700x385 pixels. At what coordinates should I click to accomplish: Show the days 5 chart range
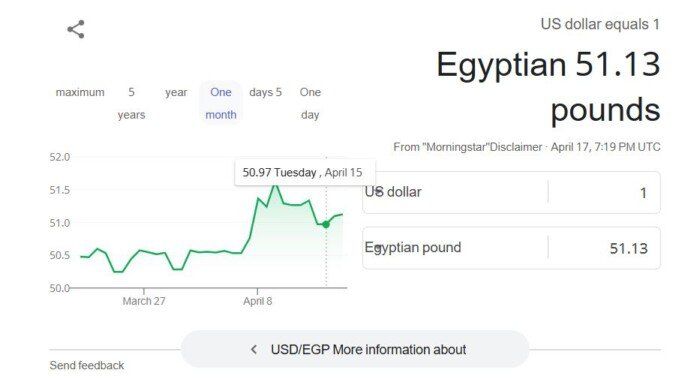(x=266, y=92)
